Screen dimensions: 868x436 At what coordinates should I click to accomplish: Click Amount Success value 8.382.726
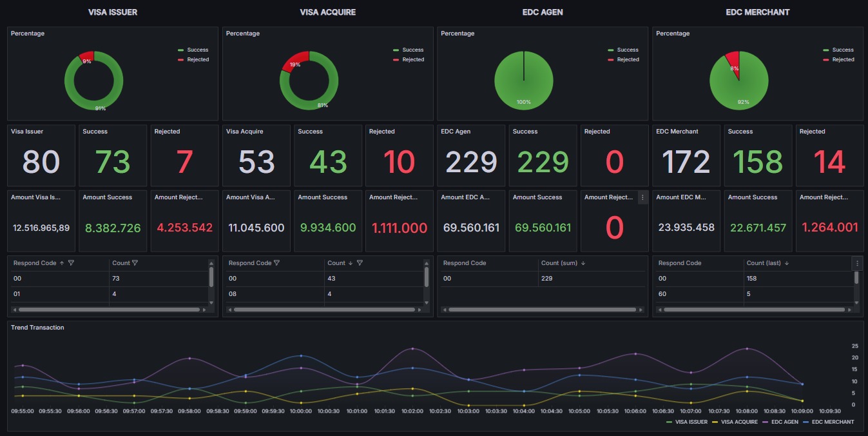point(113,228)
